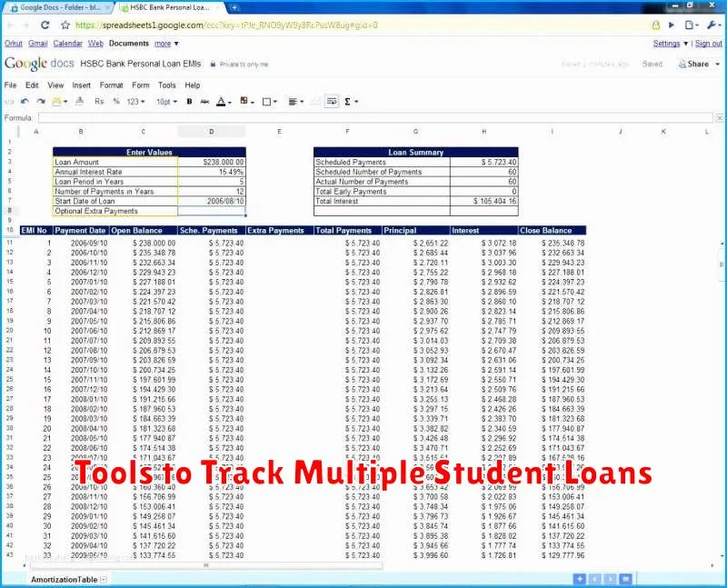Screen dimensions: 727x588
Task: Click the Sigma functions icon
Action: pyautogui.click(x=347, y=102)
